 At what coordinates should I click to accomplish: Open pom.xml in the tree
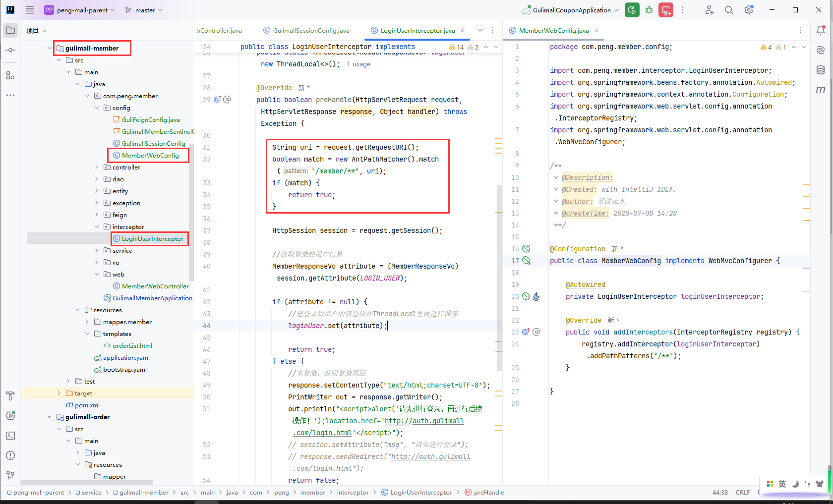pyautogui.click(x=87, y=405)
